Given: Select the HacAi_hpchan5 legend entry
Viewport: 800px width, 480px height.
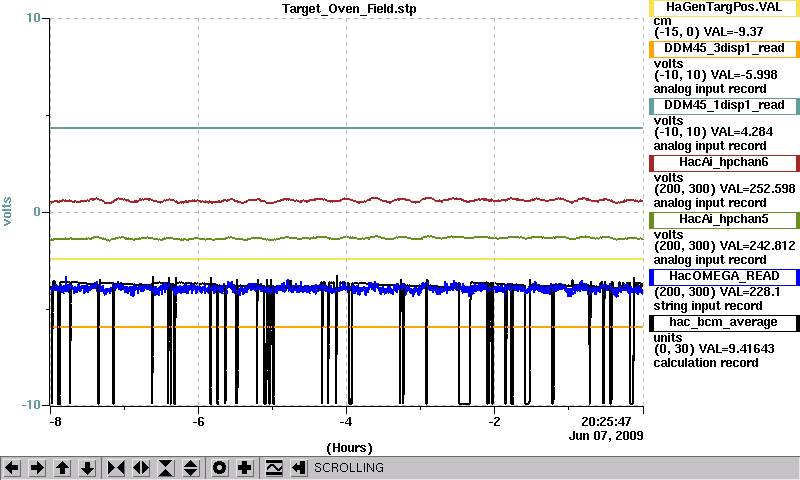Looking at the screenshot, I should click(724, 220).
